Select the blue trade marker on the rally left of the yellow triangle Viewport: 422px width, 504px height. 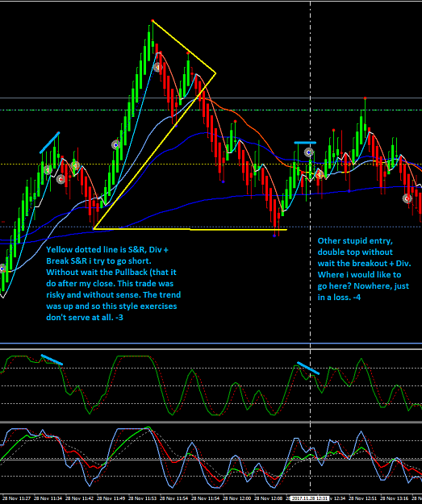pos(116,145)
